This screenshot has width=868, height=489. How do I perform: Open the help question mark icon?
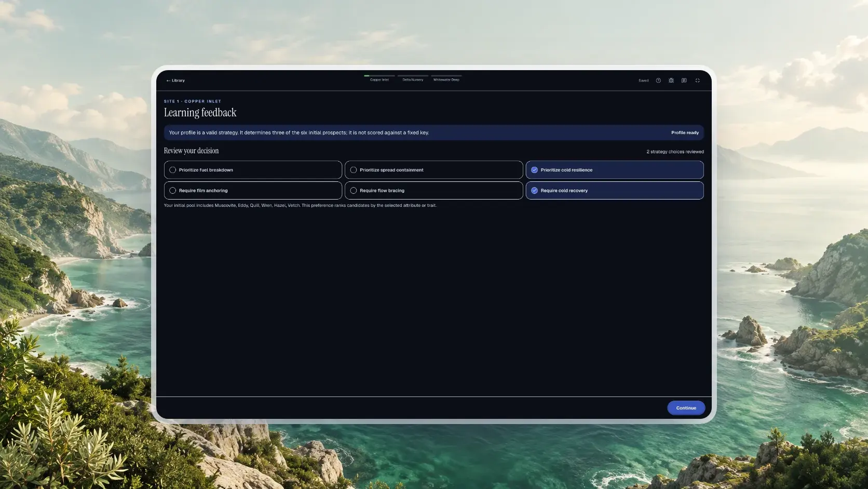click(658, 81)
